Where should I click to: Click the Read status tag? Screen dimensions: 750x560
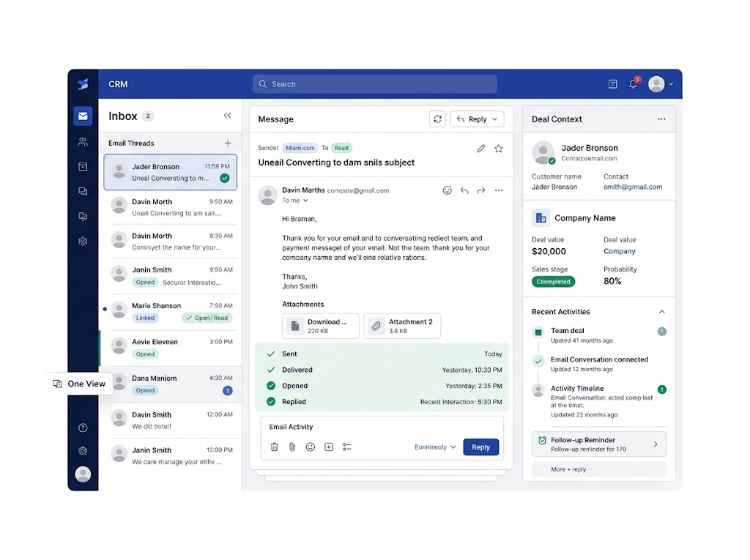pos(341,148)
